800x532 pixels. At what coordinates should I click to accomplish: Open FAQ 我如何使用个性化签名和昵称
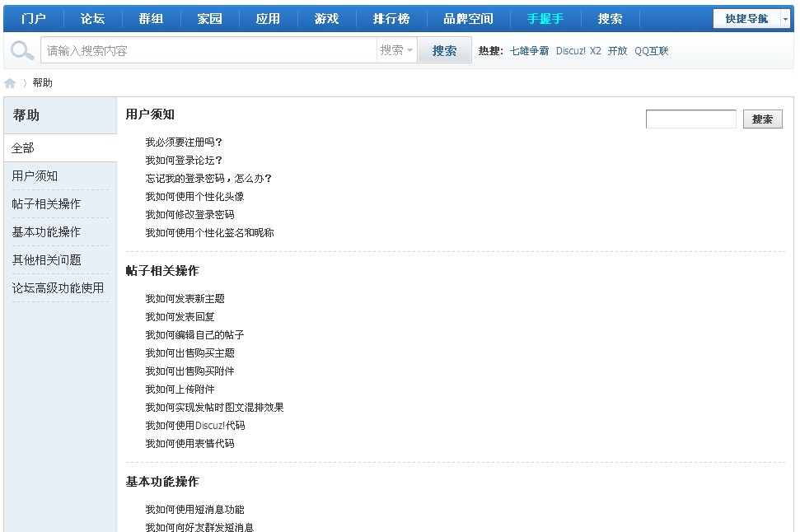click(210, 232)
